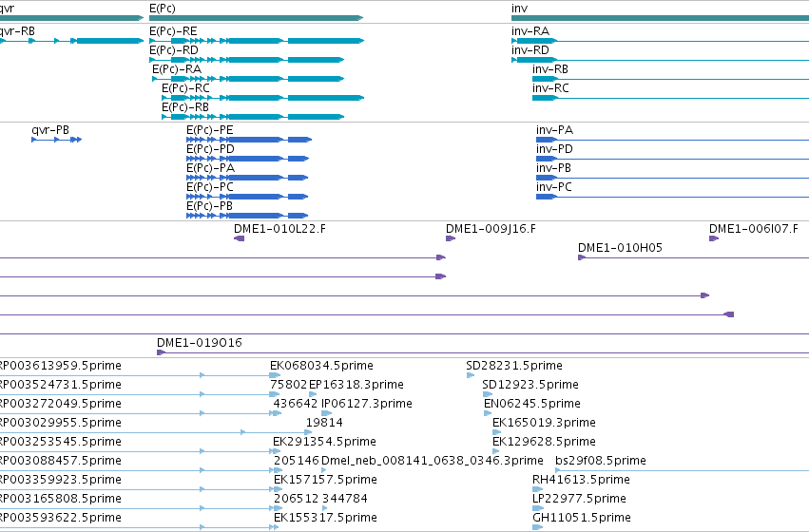Select EST IP06127.3prime

tap(327, 413)
